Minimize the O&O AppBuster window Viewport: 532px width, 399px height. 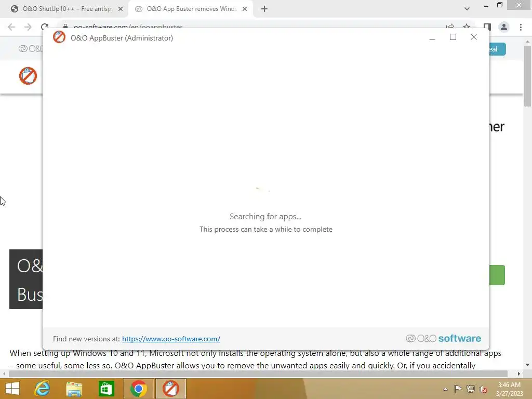(432, 37)
